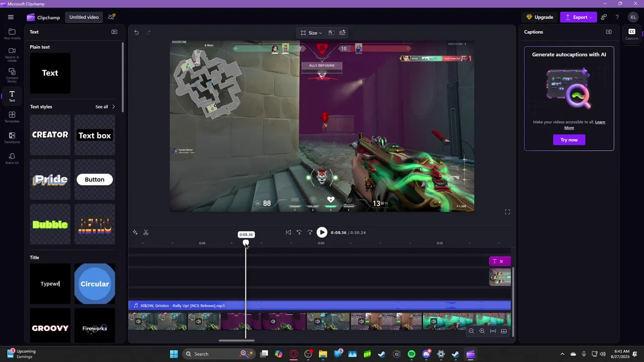Choose the Circular title style
644x362 pixels.
point(95,284)
